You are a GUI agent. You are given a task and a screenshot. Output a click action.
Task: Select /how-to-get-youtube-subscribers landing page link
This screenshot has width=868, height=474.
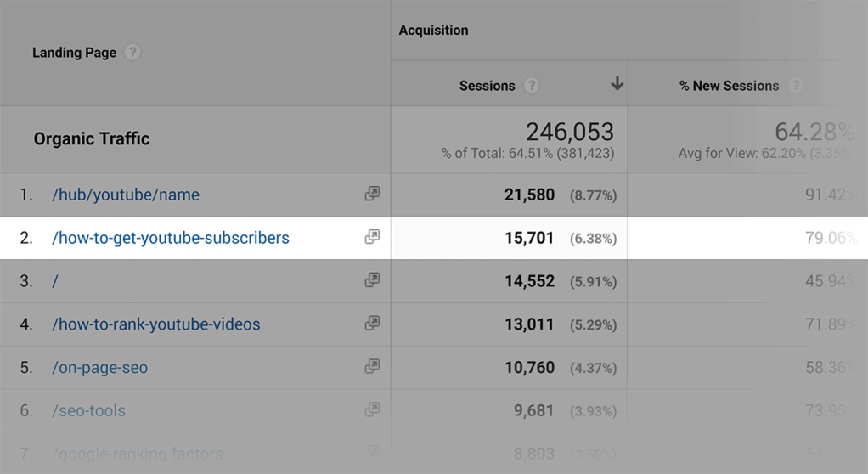pos(171,238)
